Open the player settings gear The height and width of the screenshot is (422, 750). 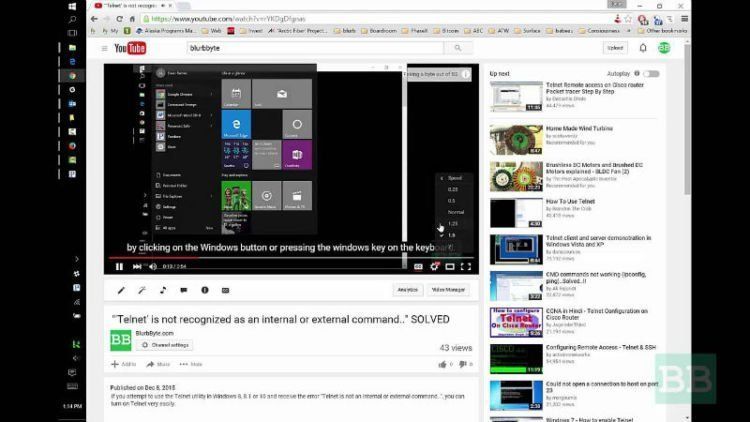point(434,267)
